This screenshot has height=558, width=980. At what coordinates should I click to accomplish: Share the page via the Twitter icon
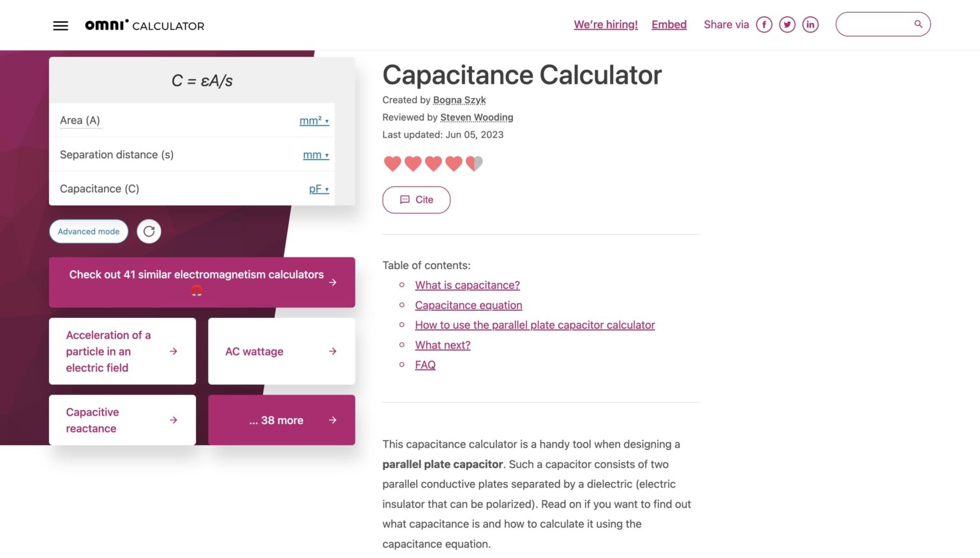pyautogui.click(x=787, y=24)
